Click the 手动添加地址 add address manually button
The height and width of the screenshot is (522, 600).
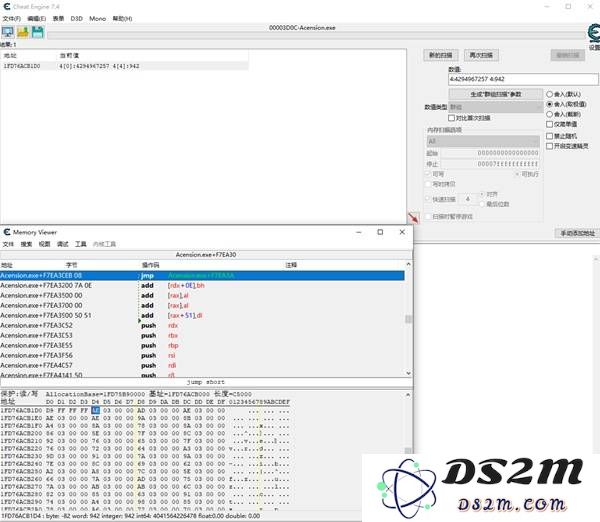577,233
